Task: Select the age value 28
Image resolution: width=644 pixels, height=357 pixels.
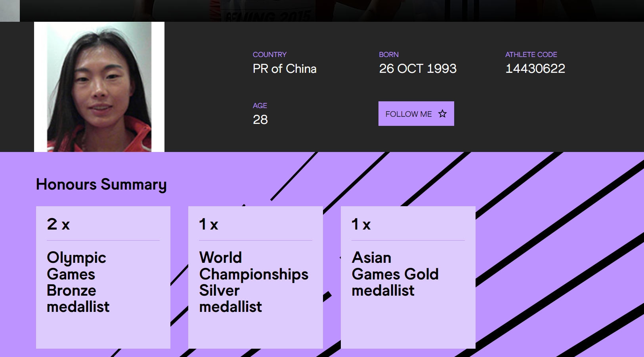Action: 260,120
